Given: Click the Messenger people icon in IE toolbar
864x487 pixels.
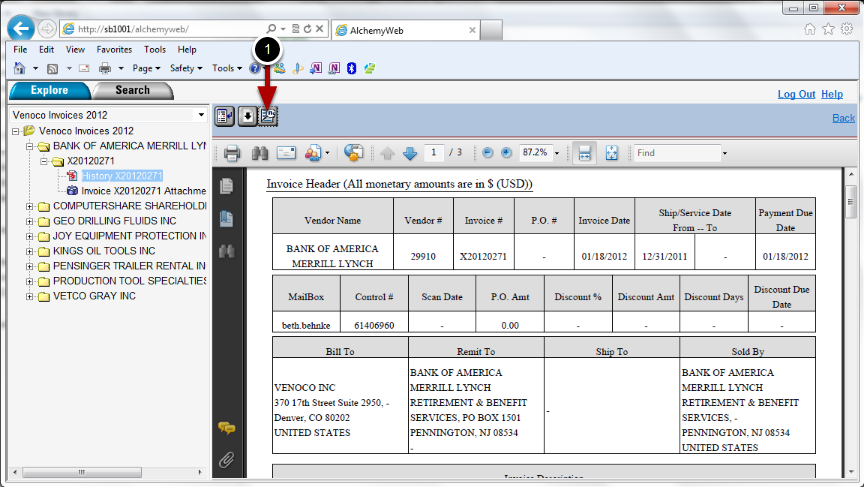Looking at the screenshot, I should click(x=280, y=68).
